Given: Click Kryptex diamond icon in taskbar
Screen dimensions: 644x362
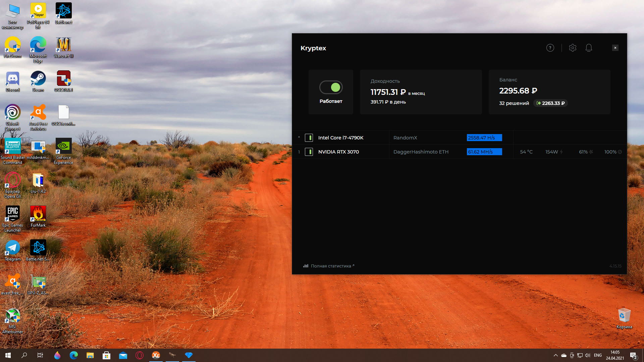Looking at the screenshot, I should pyautogui.click(x=189, y=355).
